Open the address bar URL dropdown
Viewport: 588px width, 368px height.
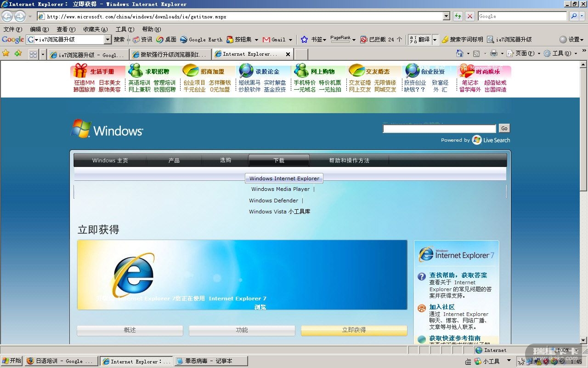click(446, 16)
